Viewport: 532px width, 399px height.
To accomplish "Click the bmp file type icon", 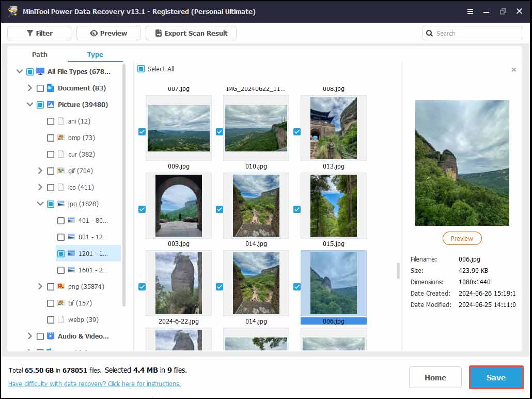I will [x=61, y=137].
